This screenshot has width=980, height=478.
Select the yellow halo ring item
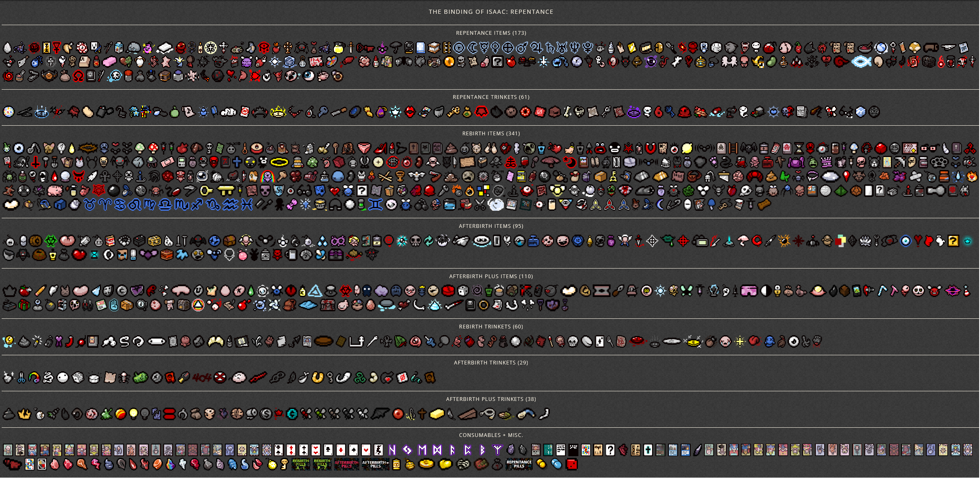(279, 162)
